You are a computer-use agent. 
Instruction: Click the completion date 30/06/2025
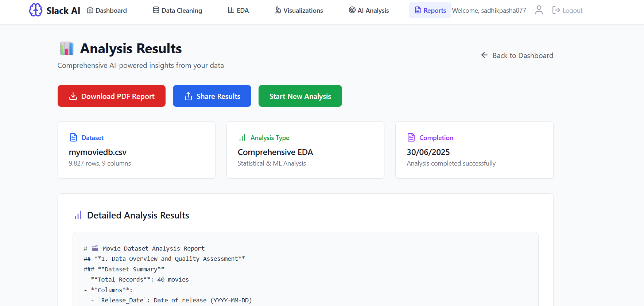pyautogui.click(x=428, y=152)
